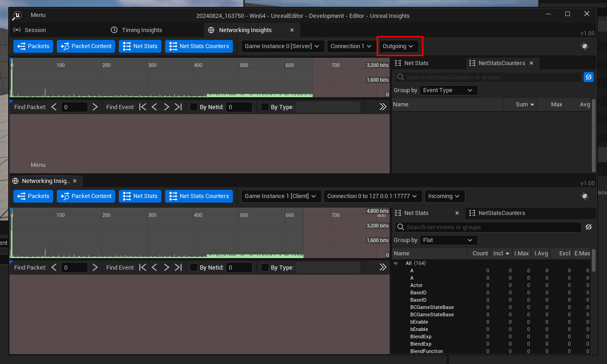This screenshot has height=364, width=607.
Task: Click the Search NetStatsCounters or groups field
Action: [x=488, y=77]
